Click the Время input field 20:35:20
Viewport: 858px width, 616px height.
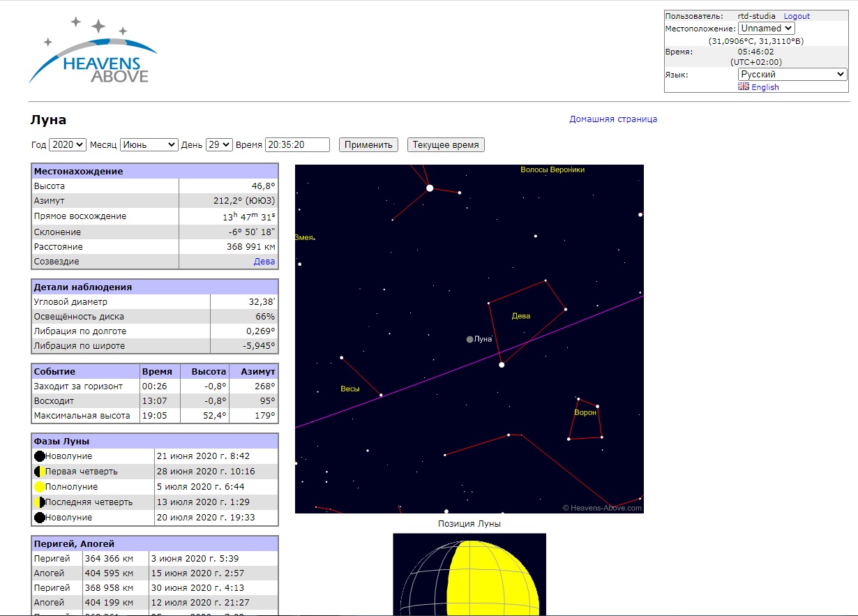tap(297, 144)
